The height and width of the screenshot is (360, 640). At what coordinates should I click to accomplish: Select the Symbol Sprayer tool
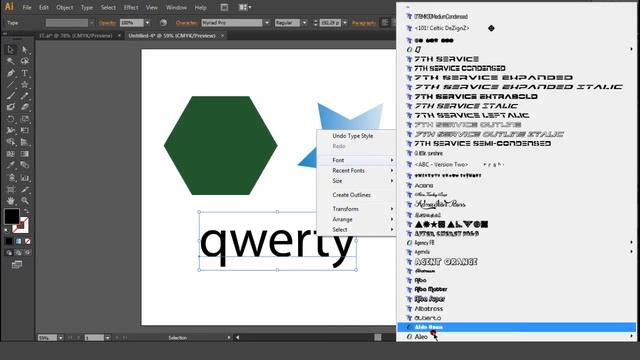[11, 178]
